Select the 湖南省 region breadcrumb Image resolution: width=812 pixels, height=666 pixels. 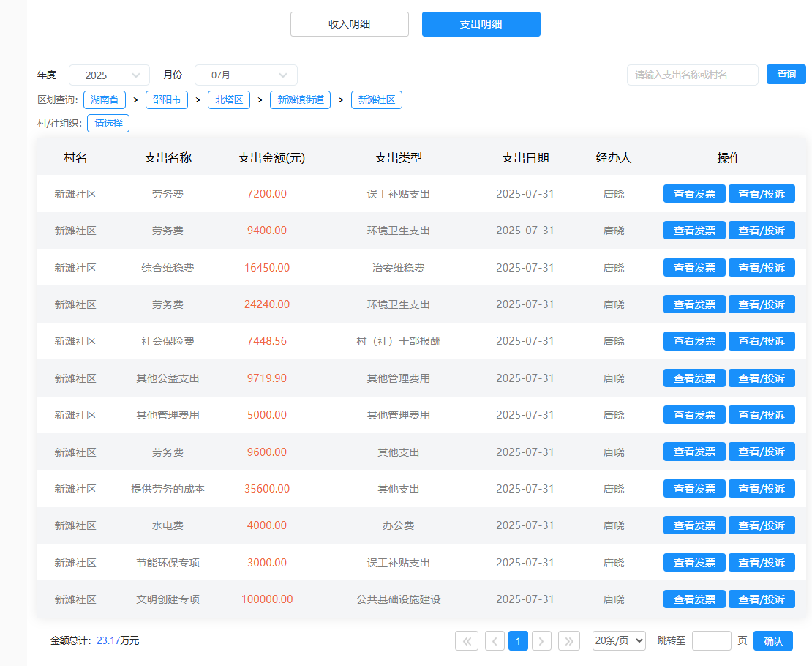pyautogui.click(x=105, y=100)
